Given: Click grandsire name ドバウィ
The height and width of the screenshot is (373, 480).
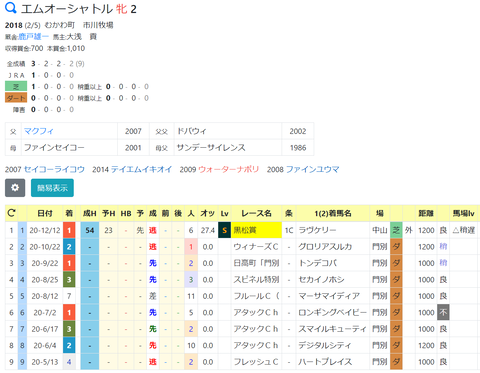Looking at the screenshot, I should click(192, 131).
